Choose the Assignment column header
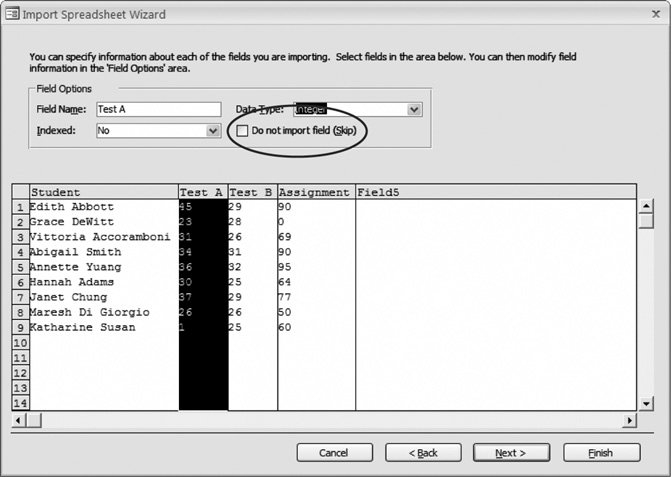 (x=315, y=192)
